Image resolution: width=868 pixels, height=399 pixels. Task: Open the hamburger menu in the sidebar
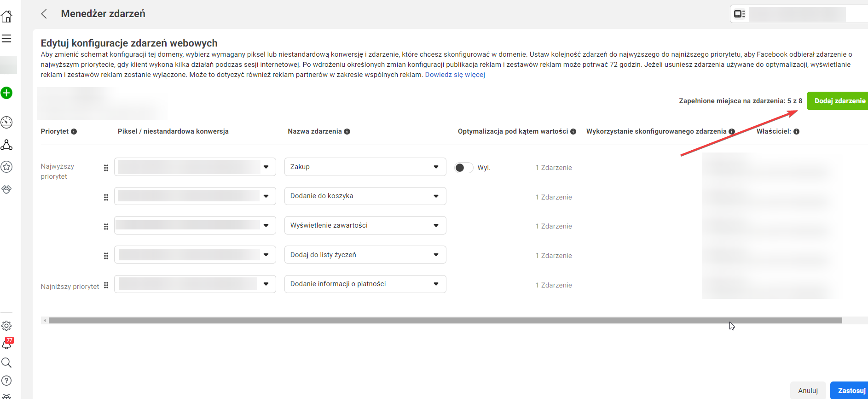(6, 39)
